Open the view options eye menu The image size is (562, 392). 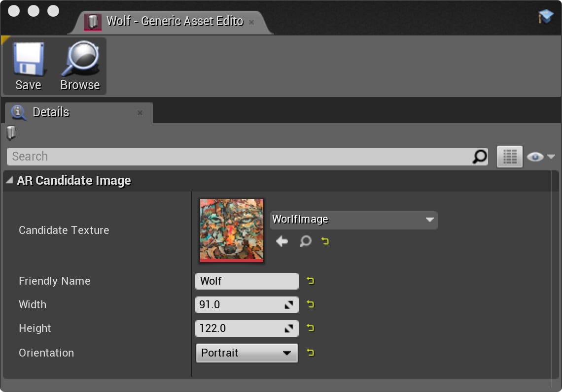pyautogui.click(x=540, y=157)
